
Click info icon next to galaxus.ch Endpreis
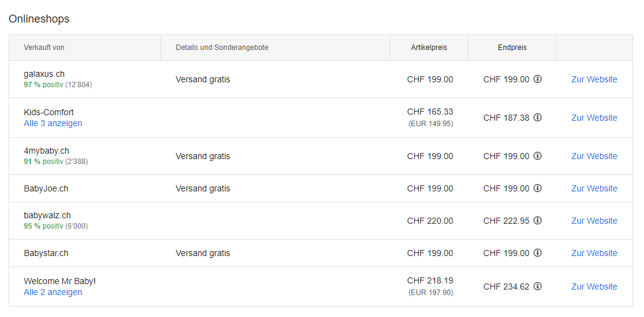537,79
